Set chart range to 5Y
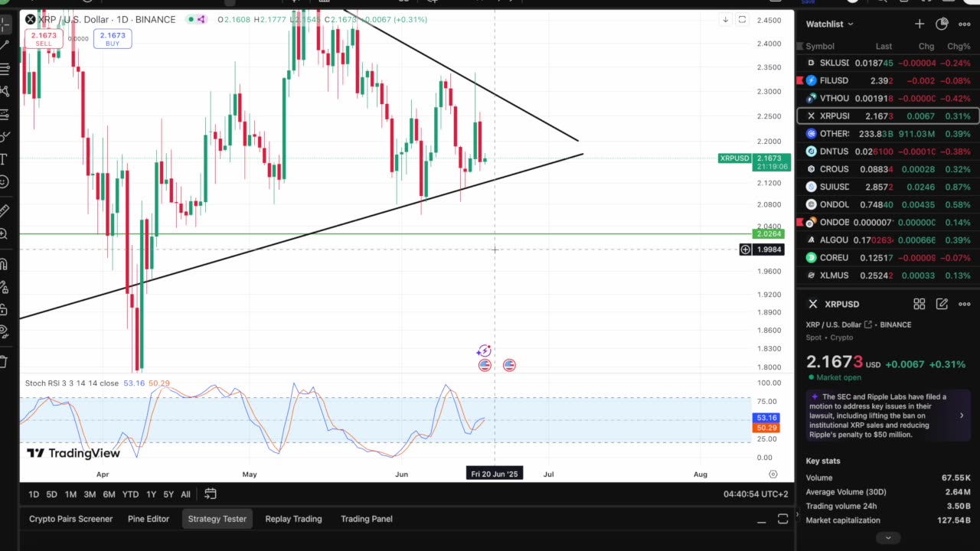Screen dimensions: 980x551 168,494
